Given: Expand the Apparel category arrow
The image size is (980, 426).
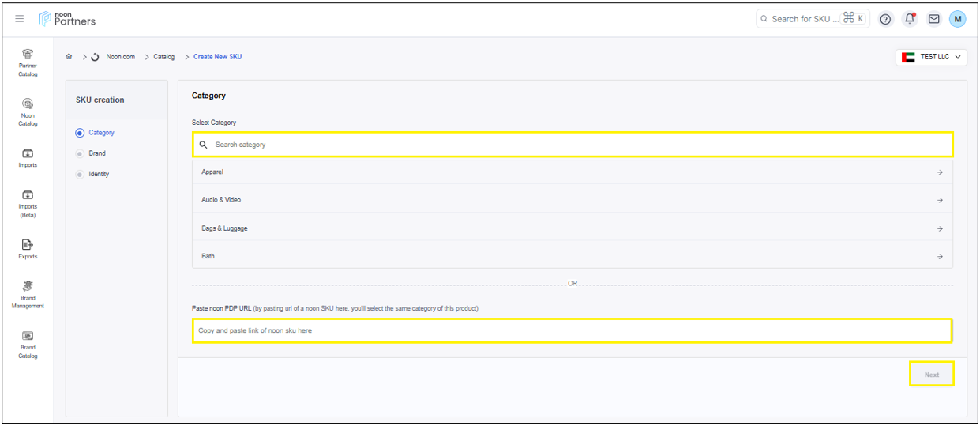Looking at the screenshot, I should tap(940, 172).
